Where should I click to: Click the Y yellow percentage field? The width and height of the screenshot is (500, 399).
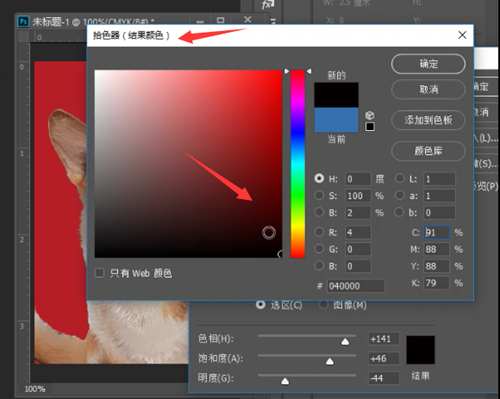click(x=437, y=266)
